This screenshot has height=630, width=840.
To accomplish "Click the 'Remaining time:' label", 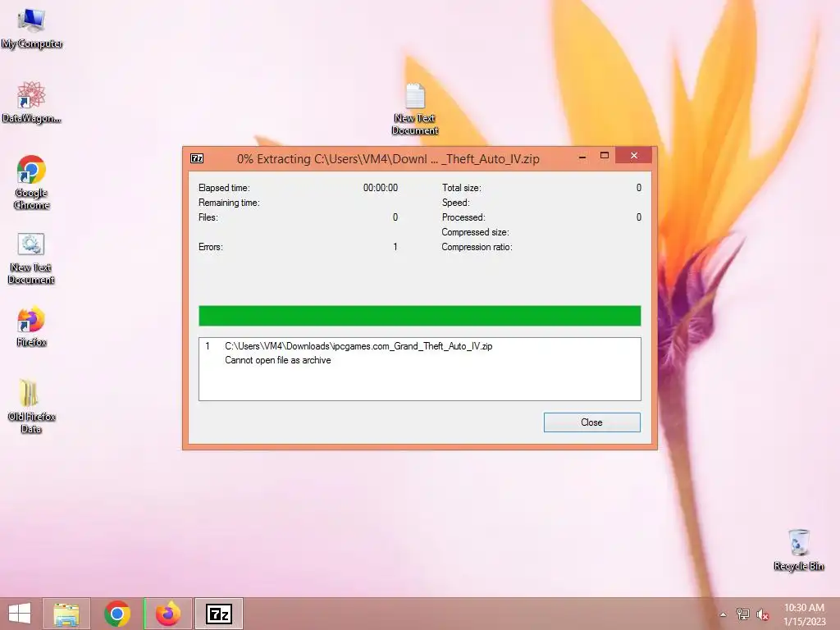I will (x=229, y=203).
